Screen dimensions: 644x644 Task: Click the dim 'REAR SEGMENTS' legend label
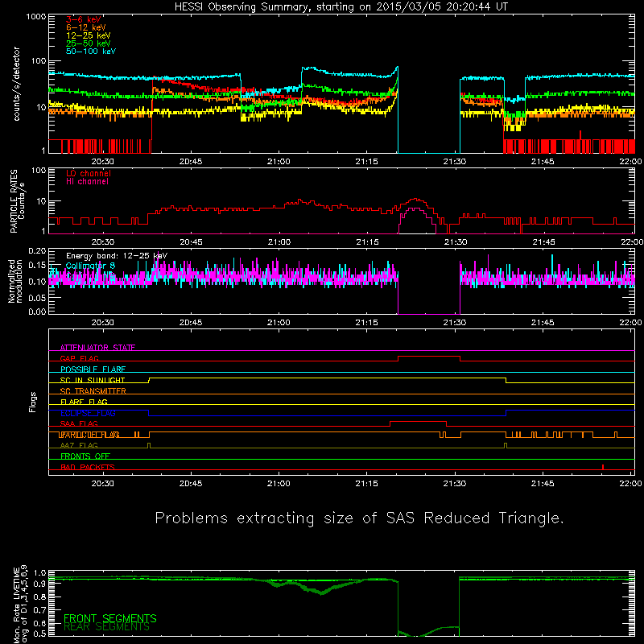coord(107,627)
